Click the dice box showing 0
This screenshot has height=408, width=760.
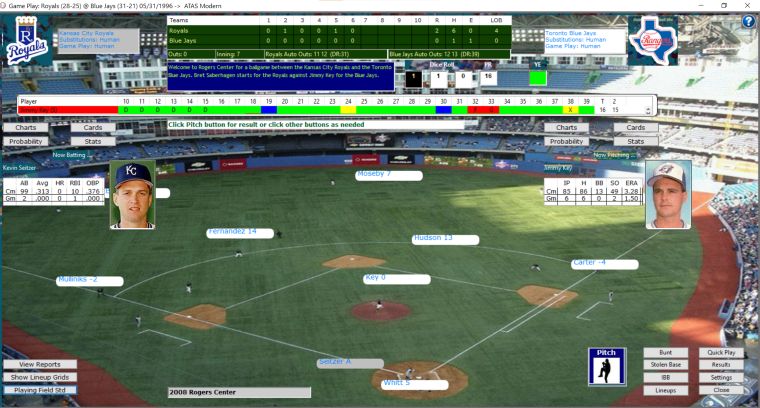[463, 79]
